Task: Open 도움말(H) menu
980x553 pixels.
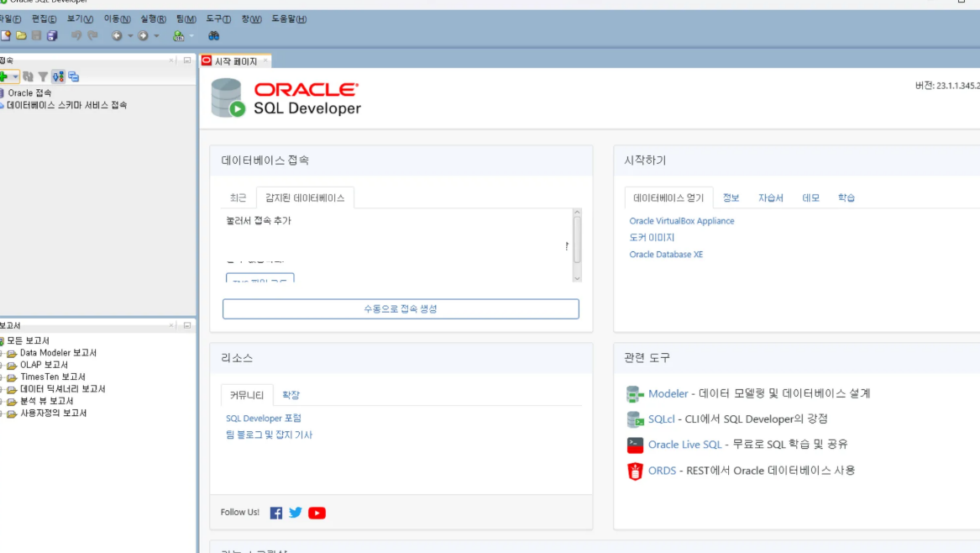Action: (x=289, y=18)
